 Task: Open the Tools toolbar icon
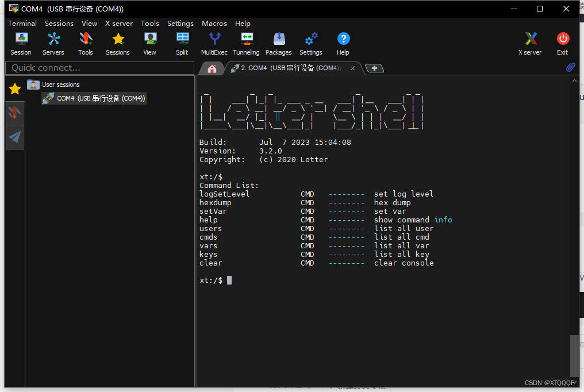(x=85, y=39)
